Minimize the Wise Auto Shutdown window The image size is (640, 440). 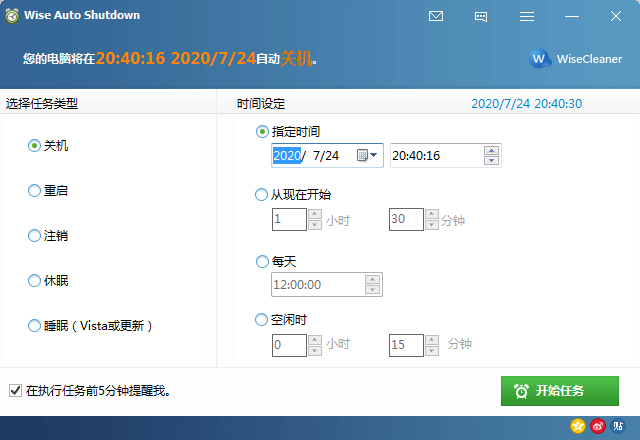pos(571,16)
